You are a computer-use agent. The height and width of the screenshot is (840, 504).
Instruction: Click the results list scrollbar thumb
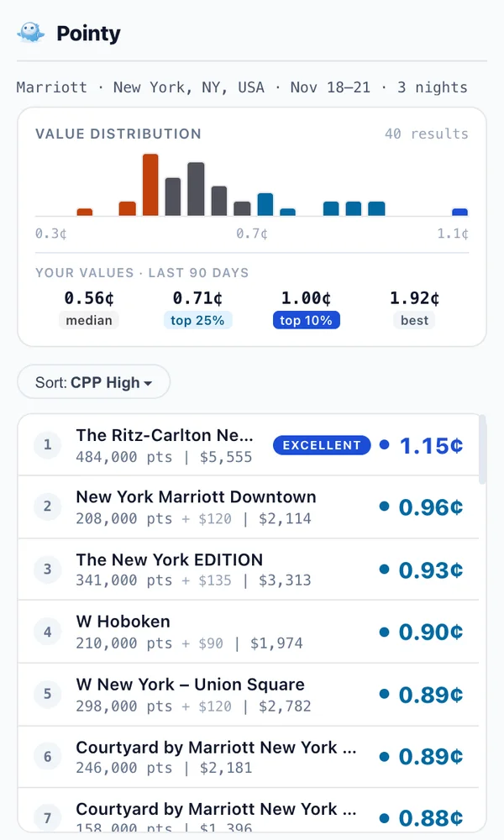[482, 449]
